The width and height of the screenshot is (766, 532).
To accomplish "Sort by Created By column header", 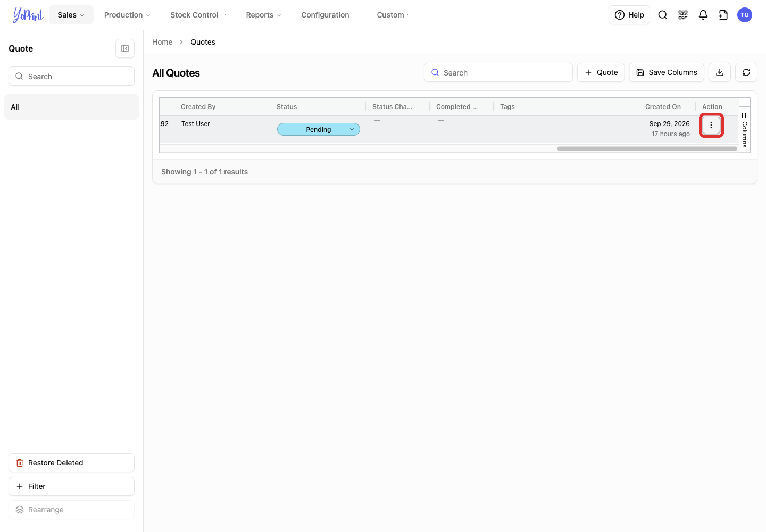I will pyautogui.click(x=222, y=107).
